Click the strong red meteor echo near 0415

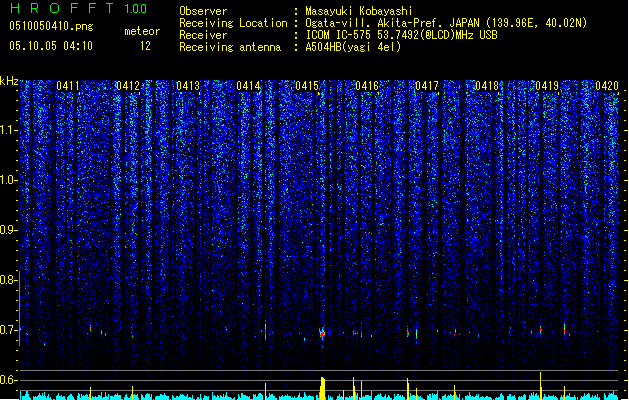322,334
